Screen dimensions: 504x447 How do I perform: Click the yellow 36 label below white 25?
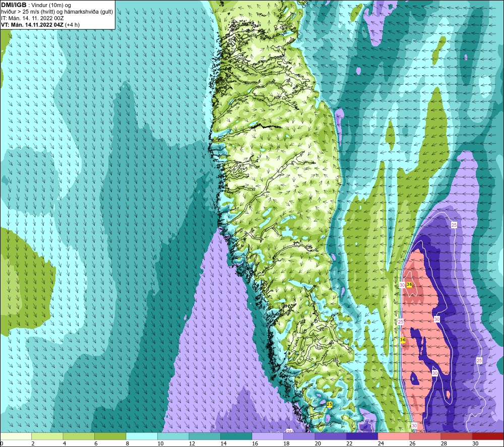pos(403,340)
